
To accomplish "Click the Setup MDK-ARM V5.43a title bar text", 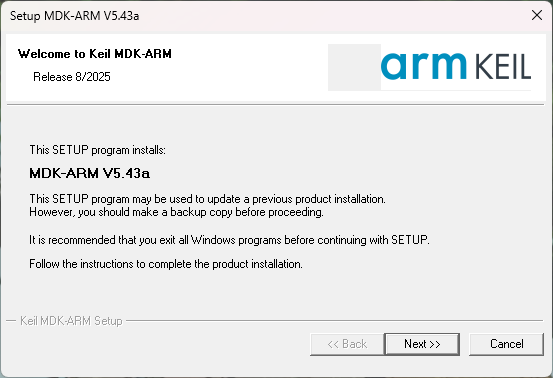I will pyautogui.click(x=74, y=16).
